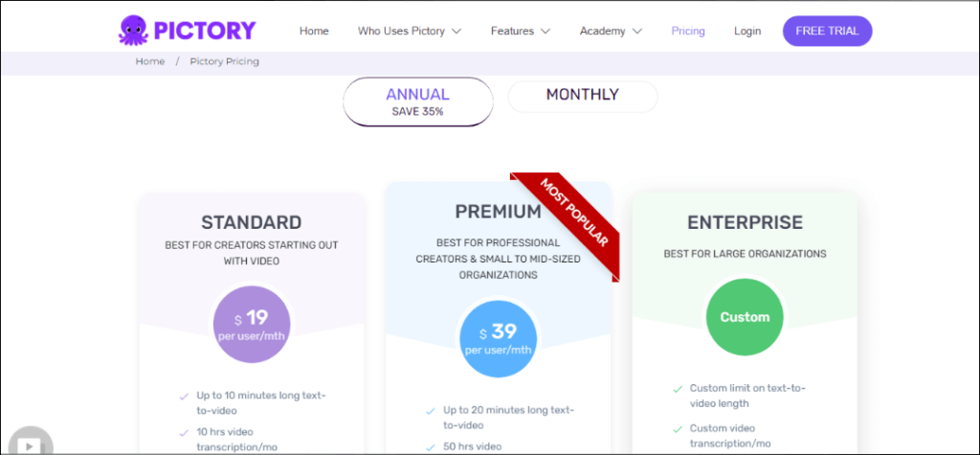The height and width of the screenshot is (455, 980).
Task: Open the Pricing menu item
Action: pos(688,31)
